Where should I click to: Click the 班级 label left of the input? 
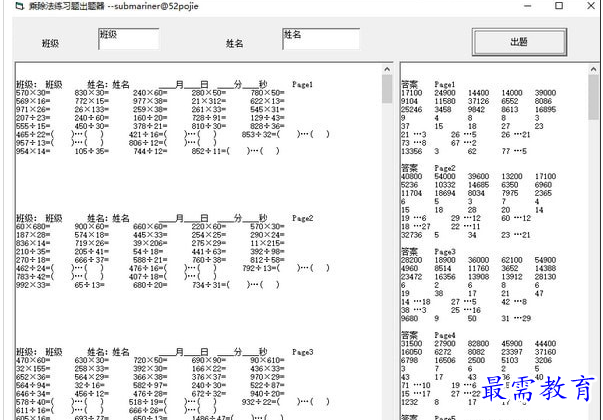[x=50, y=45]
